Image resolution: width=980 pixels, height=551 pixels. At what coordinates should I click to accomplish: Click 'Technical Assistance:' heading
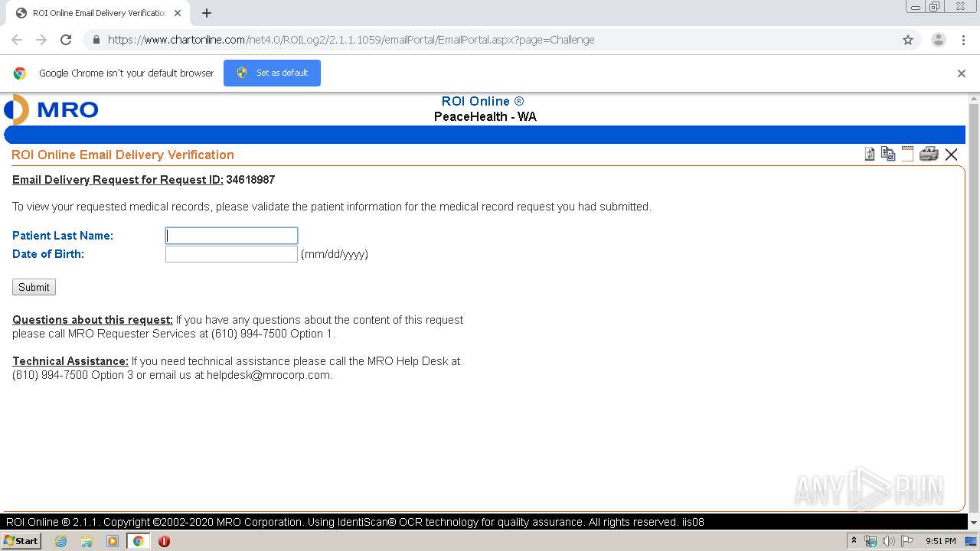[x=70, y=361]
